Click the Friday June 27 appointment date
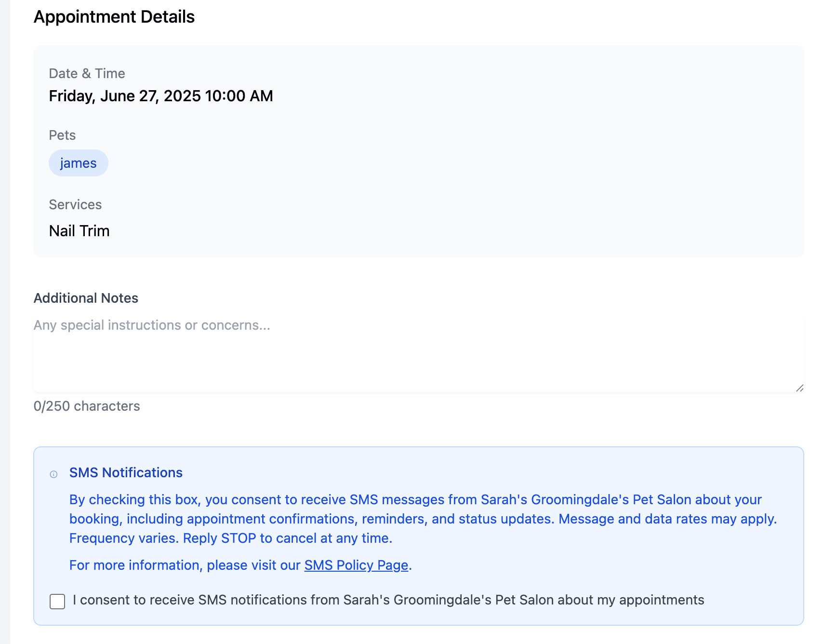 coord(161,96)
